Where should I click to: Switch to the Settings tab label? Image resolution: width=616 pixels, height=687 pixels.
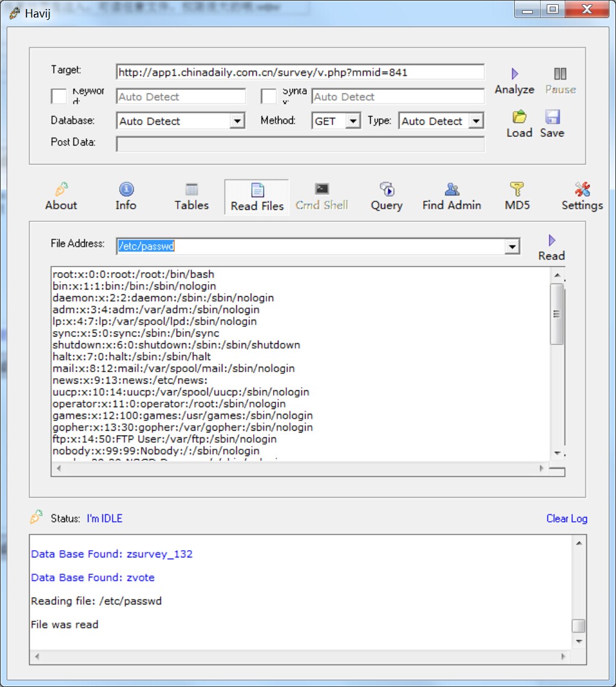click(582, 206)
